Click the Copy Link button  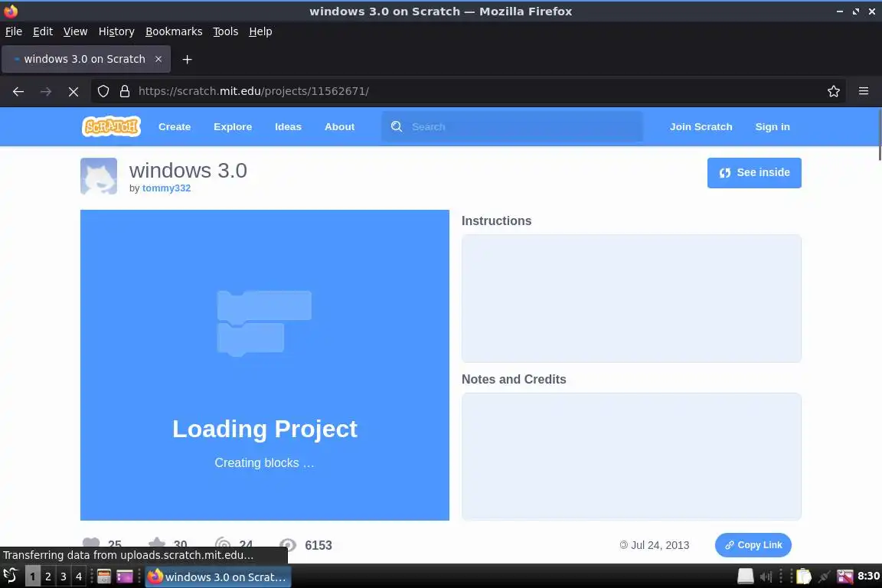[x=753, y=544]
